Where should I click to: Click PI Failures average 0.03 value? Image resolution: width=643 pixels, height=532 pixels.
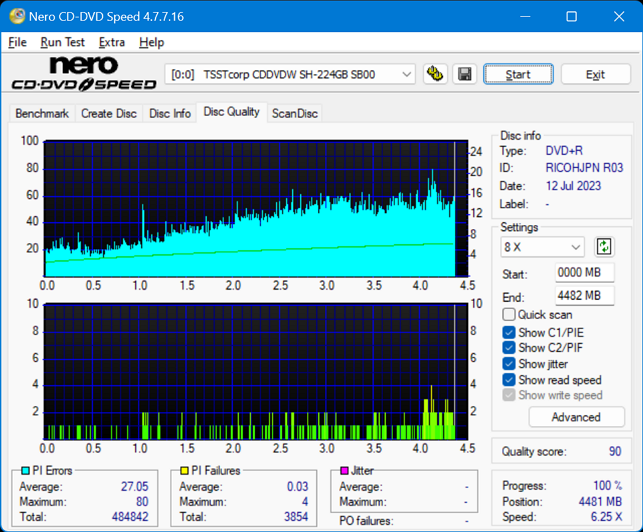297,486
